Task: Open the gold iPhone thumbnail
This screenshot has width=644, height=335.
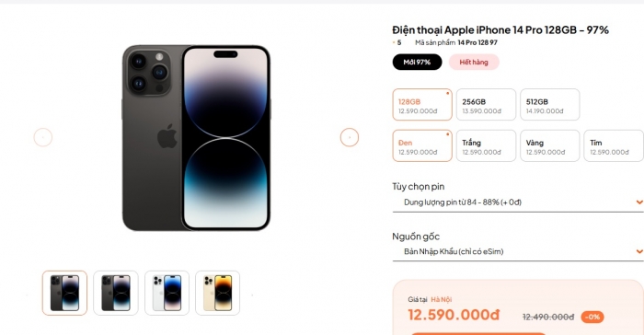Action: tap(218, 293)
